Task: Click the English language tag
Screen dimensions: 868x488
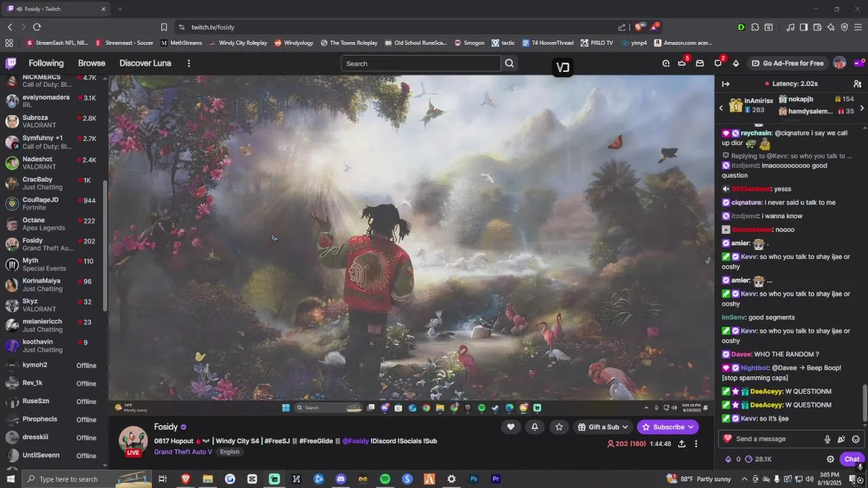Action: tap(229, 452)
